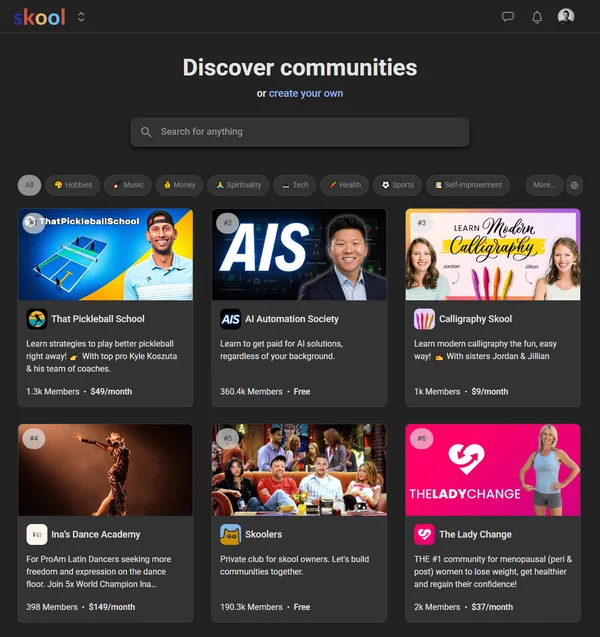Viewport: 600px width, 637px height.
Task: Select the Spirituality category filter
Action: [x=238, y=185]
